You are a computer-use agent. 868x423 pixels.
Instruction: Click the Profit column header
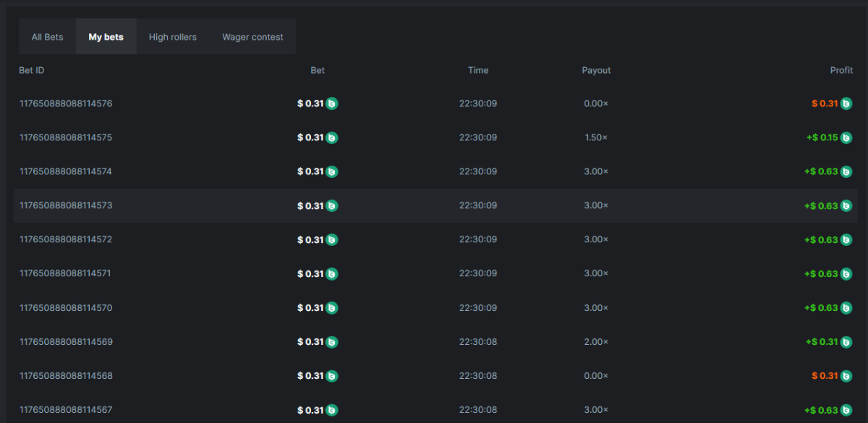tap(841, 70)
